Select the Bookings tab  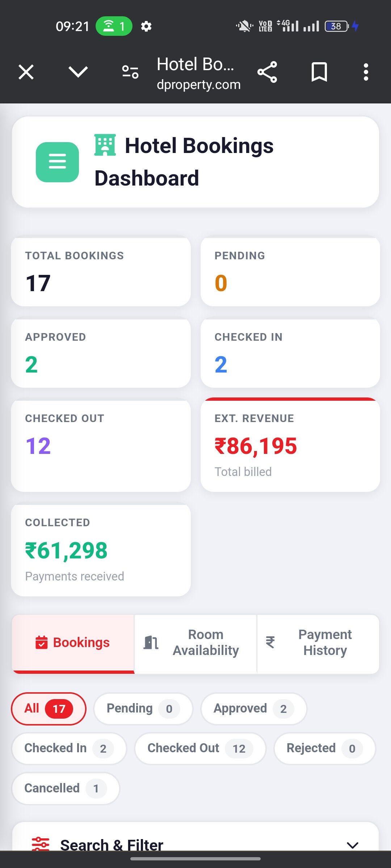[x=73, y=643]
